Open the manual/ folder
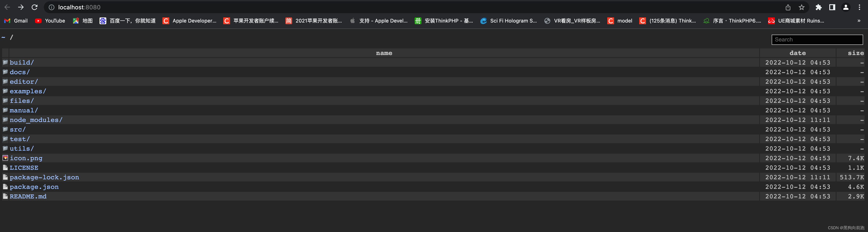The height and width of the screenshot is (232, 868). (x=24, y=110)
